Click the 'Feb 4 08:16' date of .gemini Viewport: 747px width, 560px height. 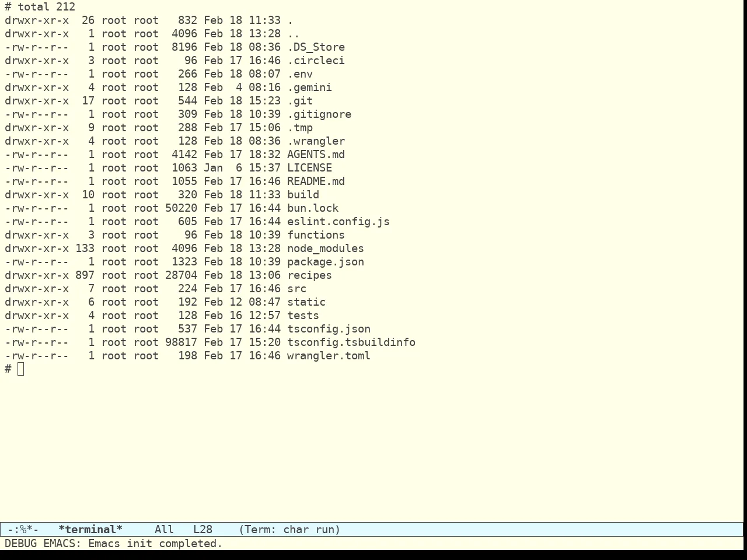[242, 87]
